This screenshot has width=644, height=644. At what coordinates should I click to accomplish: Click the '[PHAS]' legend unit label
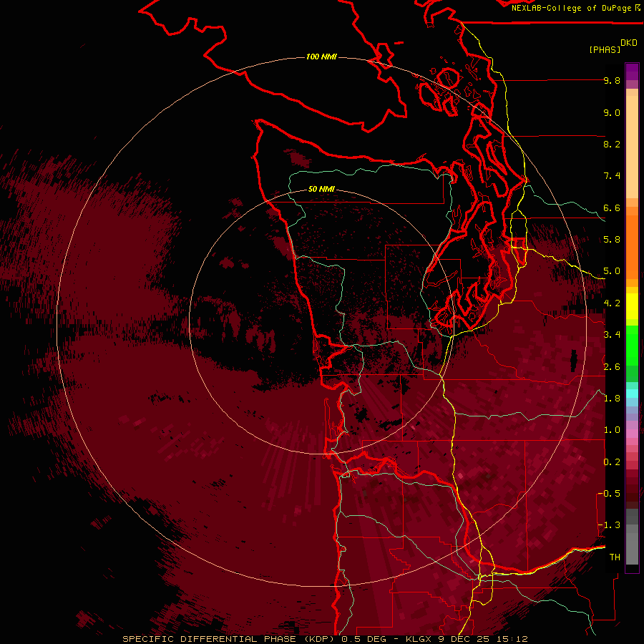605,49
